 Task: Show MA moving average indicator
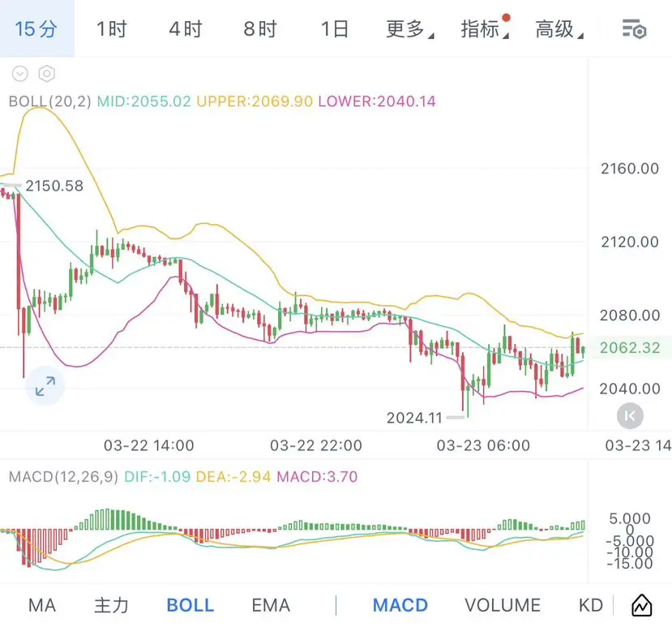[42, 605]
